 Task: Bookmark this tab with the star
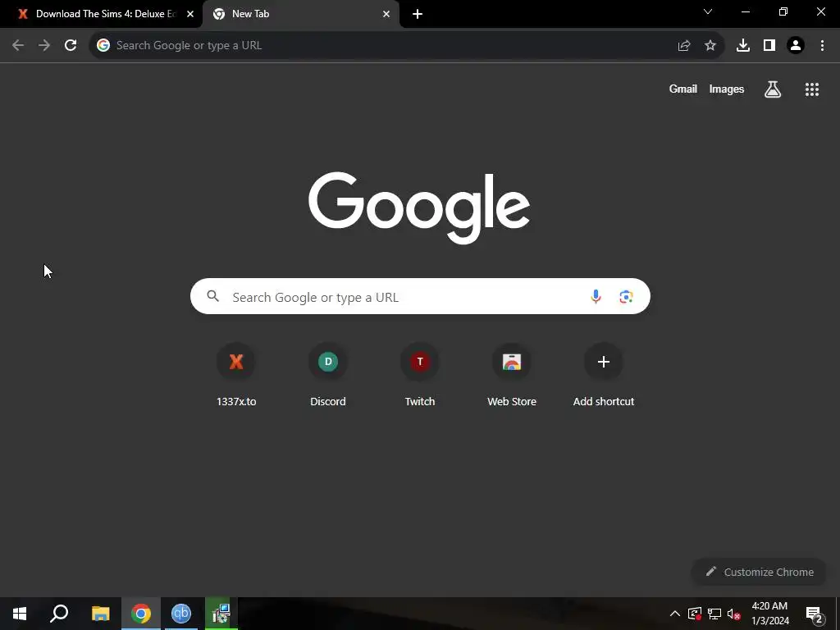point(710,46)
